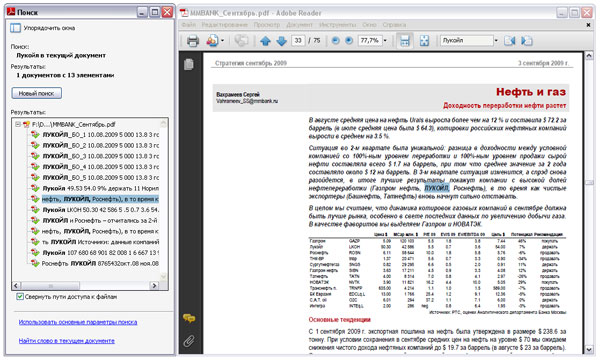Click the page number field showing 33
Image resolution: width=600 pixels, height=360 pixels.
click(298, 41)
